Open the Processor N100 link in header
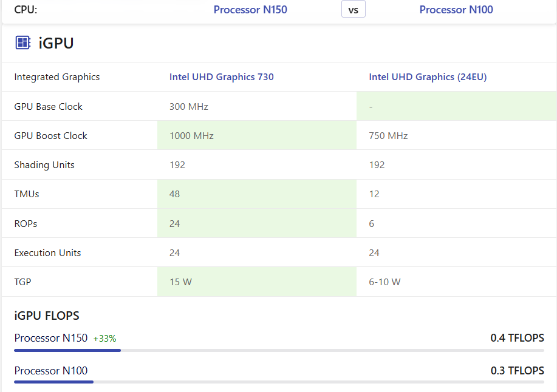 pos(456,10)
